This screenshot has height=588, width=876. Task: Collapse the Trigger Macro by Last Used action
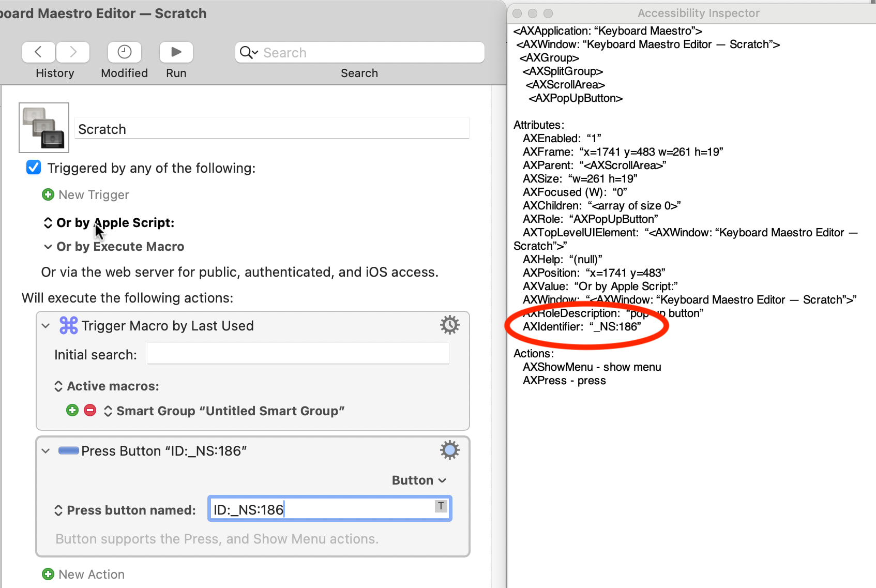tap(46, 326)
